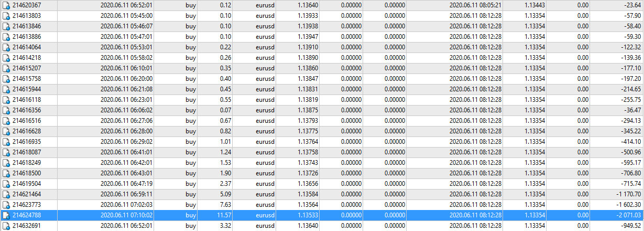Click profit value -500.96

click(x=631, y=152)
